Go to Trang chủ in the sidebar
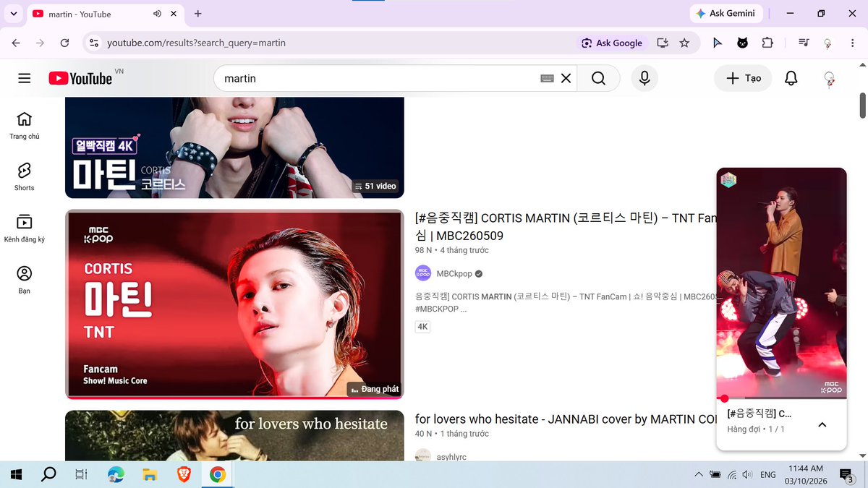Screen dimensions: 868x488 25,126
